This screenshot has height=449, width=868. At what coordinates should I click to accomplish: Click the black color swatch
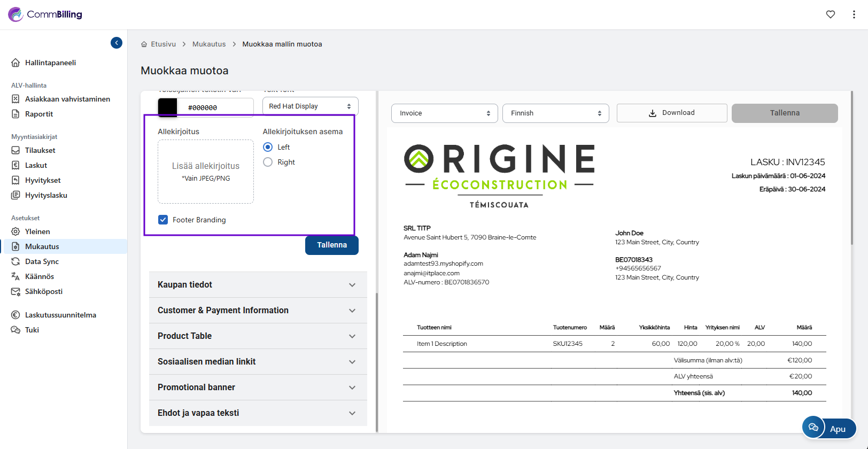click(x=167, y=107)
